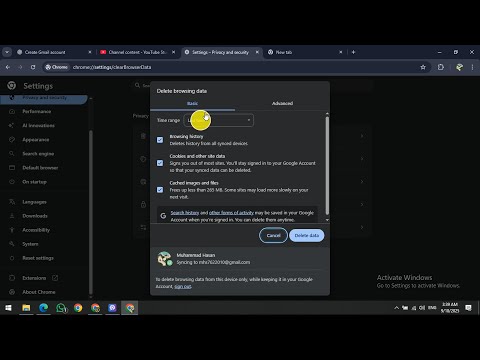Reload the current page
This screenshot has height=360, width=480.
33,67
